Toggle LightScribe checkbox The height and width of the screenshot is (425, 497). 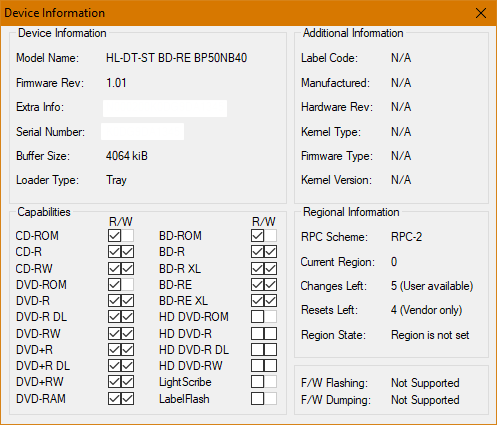pyautogui.click(x=257, y=382)
